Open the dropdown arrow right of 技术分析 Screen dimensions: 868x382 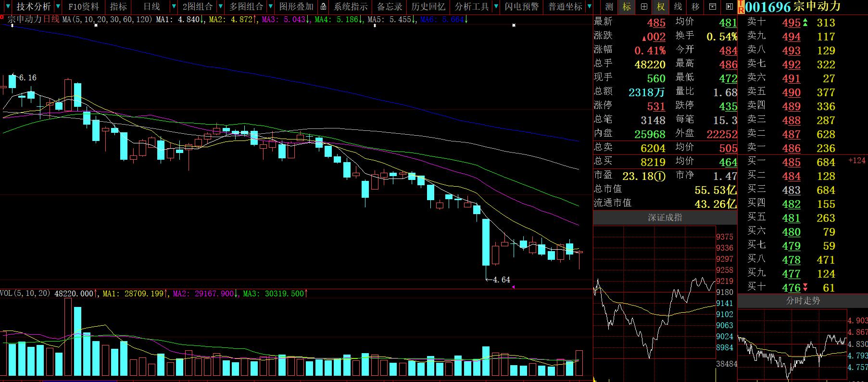(58, 7)
